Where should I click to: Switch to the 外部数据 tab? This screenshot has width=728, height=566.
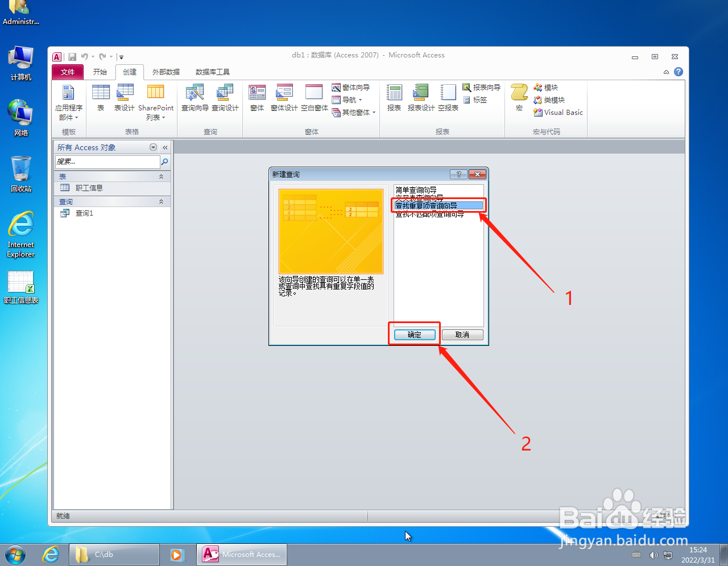(166, 72)
